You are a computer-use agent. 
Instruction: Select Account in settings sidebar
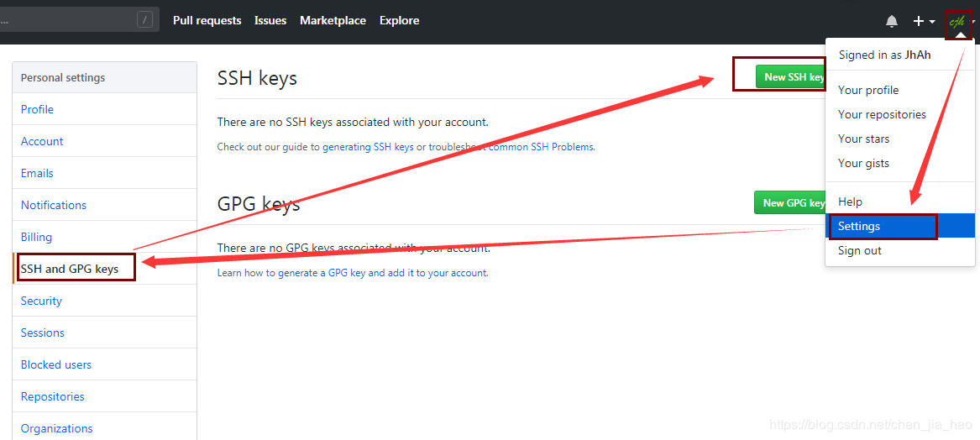coord(104,141)
